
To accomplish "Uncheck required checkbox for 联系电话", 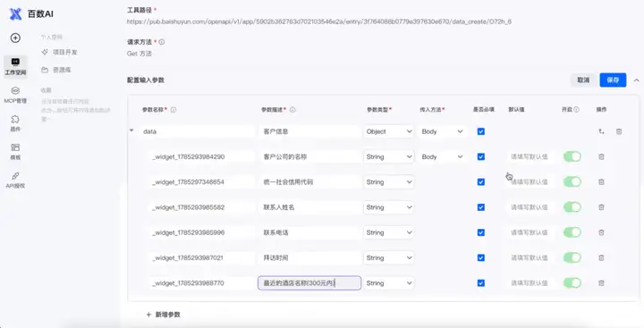I will tap(481, 232).
